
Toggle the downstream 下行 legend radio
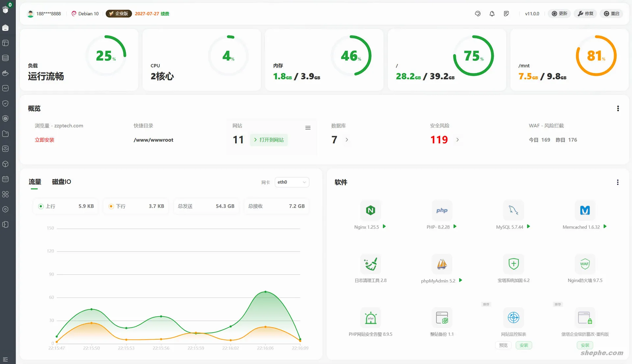(x=111, y=206)
